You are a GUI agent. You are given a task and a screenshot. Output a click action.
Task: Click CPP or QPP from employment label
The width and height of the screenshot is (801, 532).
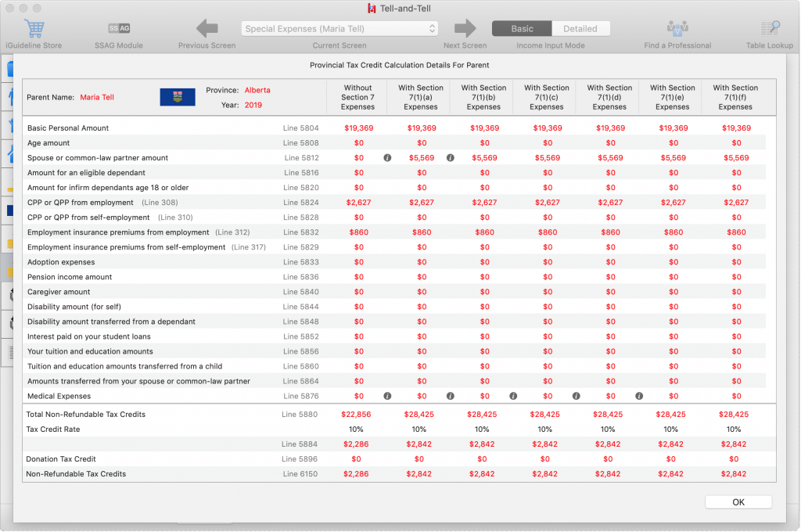81,203
